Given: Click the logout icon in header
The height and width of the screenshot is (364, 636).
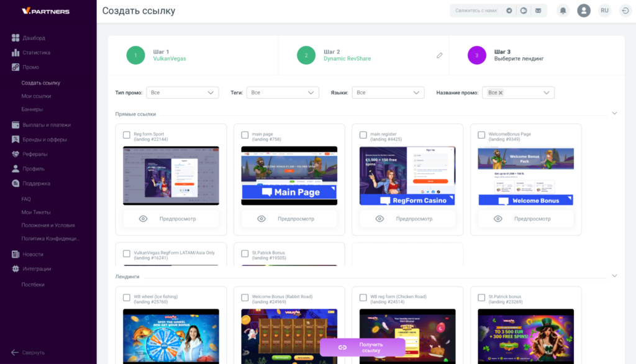Looking at the screenshot, I should tap(625, 11).
